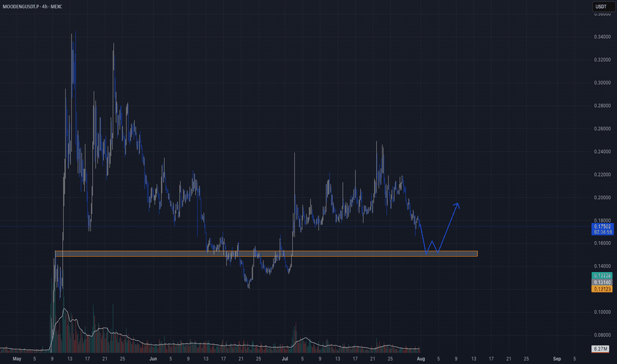Click the Jun label on time axis

153,359
